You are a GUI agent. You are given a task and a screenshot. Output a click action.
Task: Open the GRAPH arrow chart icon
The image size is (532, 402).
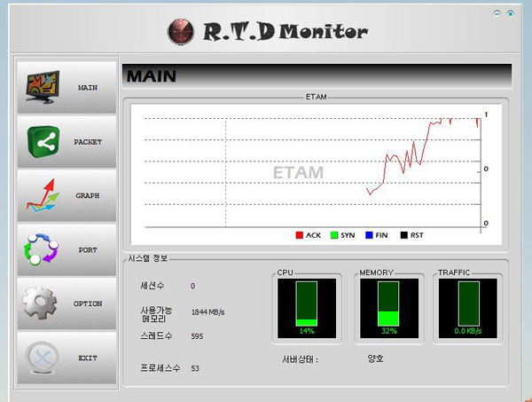click(x=42, y=195)
